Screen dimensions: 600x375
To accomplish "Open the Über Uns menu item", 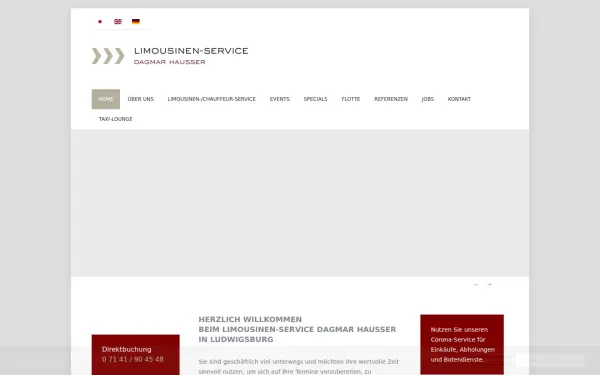I will [140, 99].
